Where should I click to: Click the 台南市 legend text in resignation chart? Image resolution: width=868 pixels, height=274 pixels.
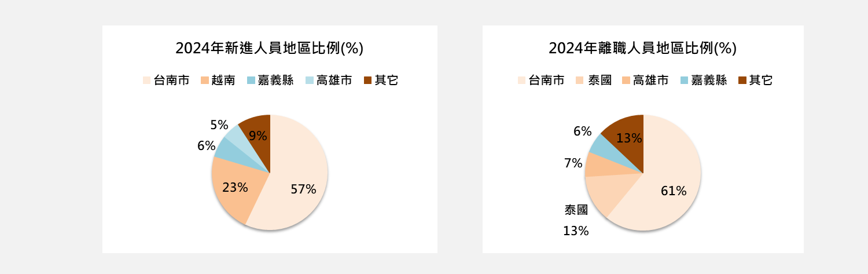coord(547,81)
